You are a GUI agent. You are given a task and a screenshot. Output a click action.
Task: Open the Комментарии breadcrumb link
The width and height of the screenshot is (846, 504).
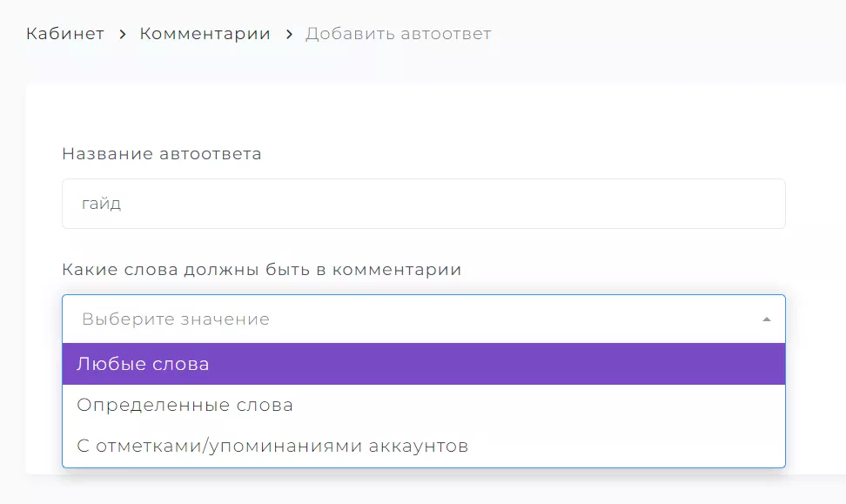click(205, 33)
